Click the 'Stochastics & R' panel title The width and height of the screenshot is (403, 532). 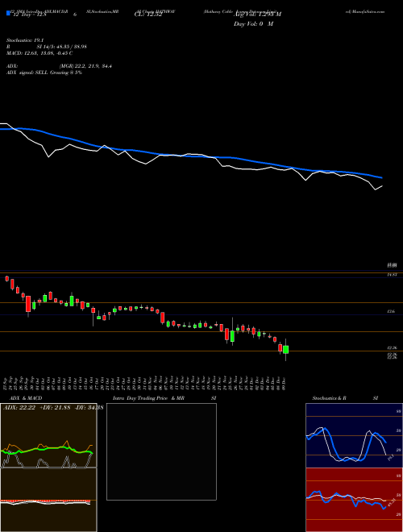[x=329, y=398]
